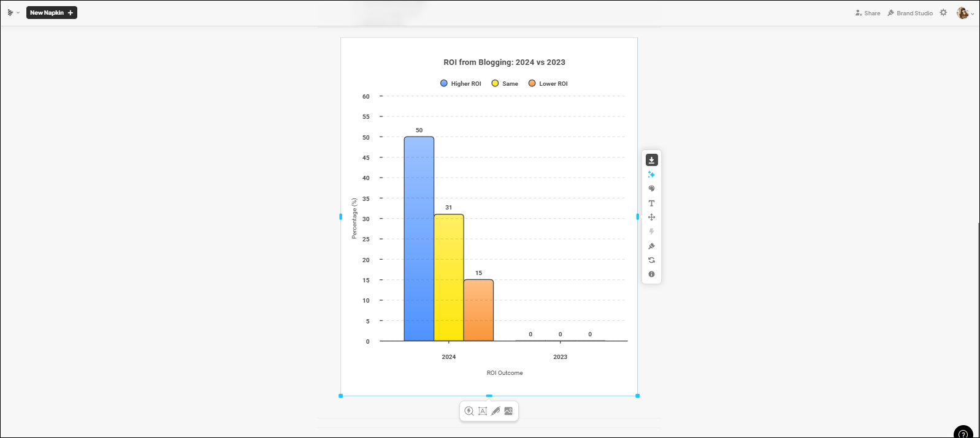
Task: Click the bottom-left corner handle of chart frame
Action: [341, 396]
